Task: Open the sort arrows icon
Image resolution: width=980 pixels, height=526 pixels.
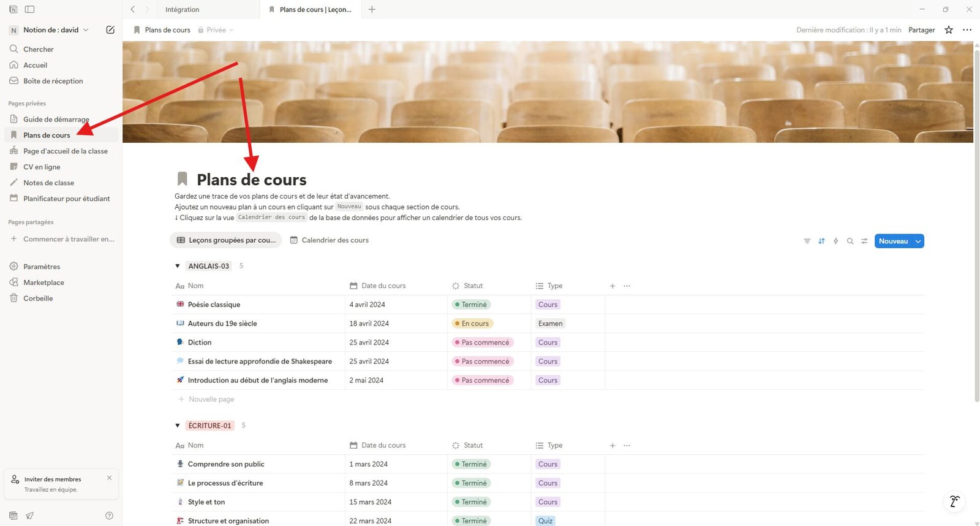Action: click(821, 241)
